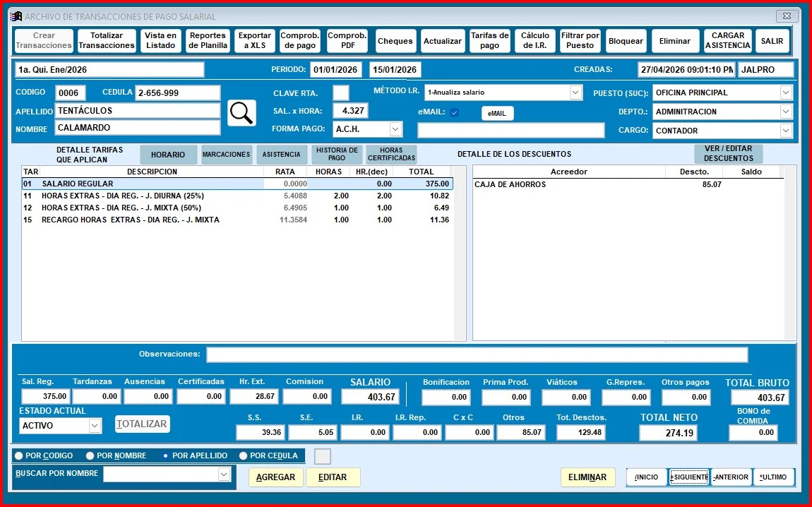Click the AGREGAR button
812x507 pixels.
(275, 477)
